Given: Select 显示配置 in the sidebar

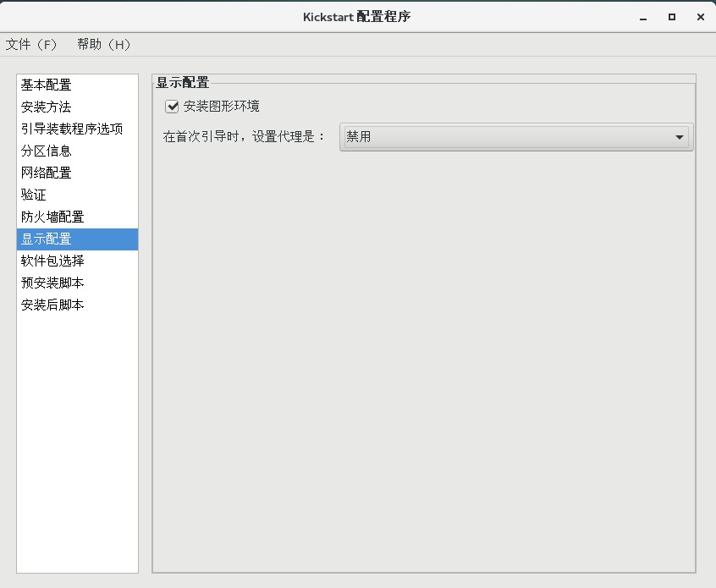Looking at the screenshot, I should coord(77,239).
